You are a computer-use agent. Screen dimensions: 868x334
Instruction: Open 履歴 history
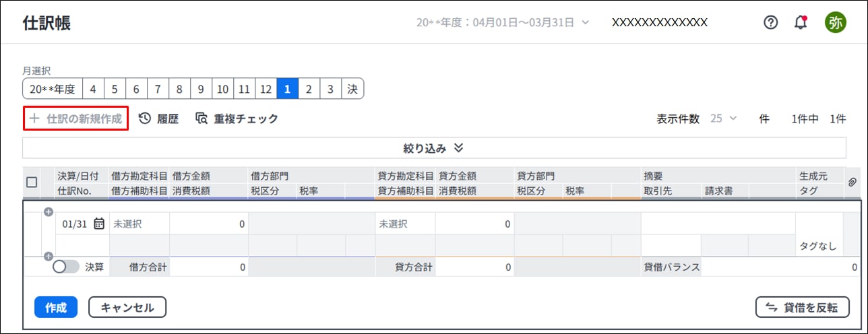click(x=159, y=119)
